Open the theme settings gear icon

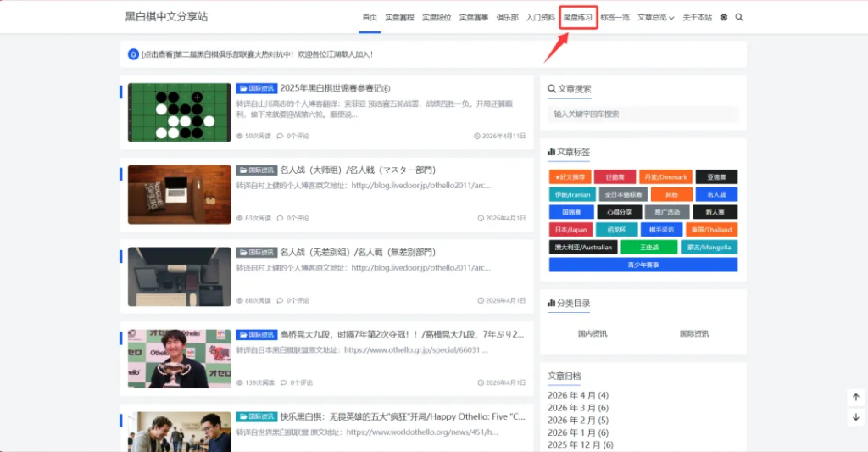[x=724, y=17]
